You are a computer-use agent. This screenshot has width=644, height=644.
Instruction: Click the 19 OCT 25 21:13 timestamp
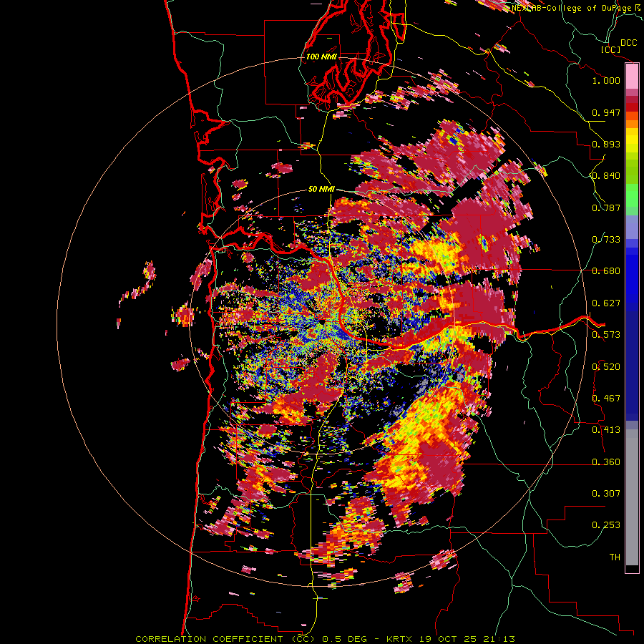coord(466,639)
